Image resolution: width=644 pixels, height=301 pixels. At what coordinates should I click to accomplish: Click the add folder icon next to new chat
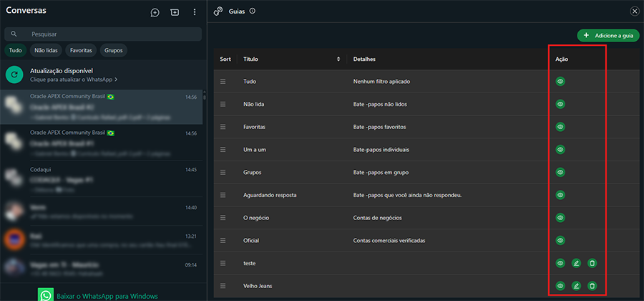tap(175, 12)
